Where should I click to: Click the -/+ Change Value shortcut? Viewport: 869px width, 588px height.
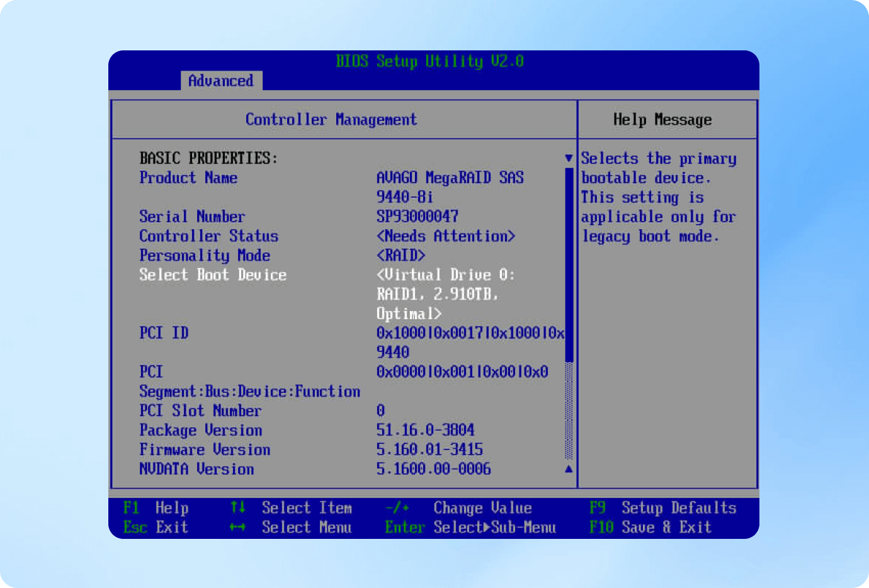(458, 508)
